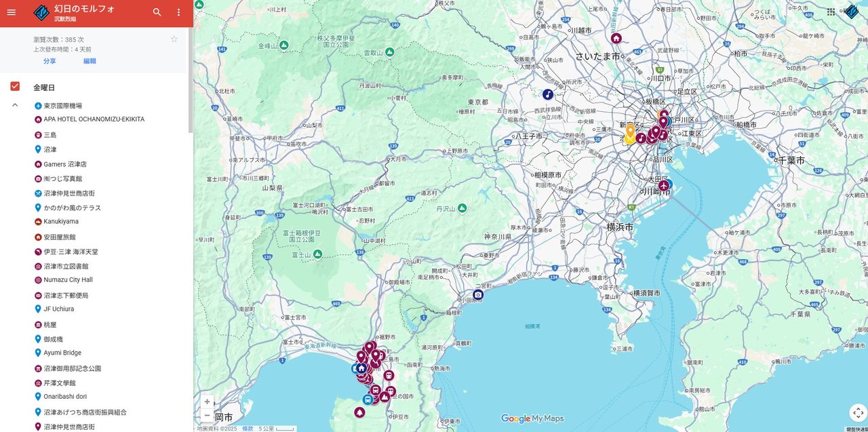Click the dark blue home marker at Numazu
Viewport: 868px width, 432px height.
click(361, 368)
